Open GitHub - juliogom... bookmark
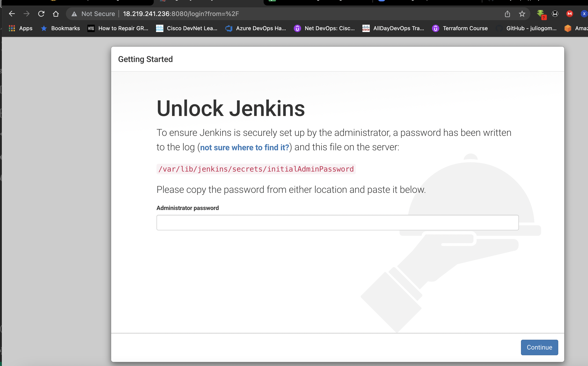Screen dimensions: 588x366 point(526,28)
